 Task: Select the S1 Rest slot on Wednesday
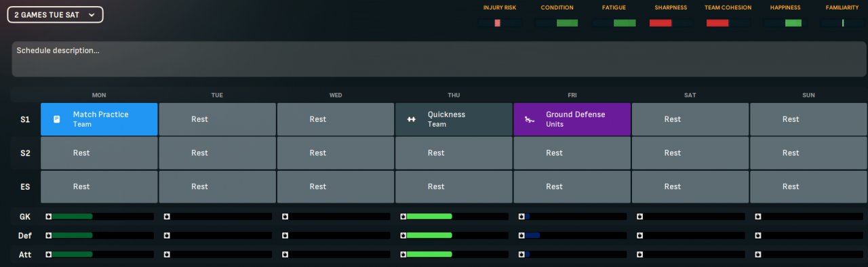(x=336, y=119)
